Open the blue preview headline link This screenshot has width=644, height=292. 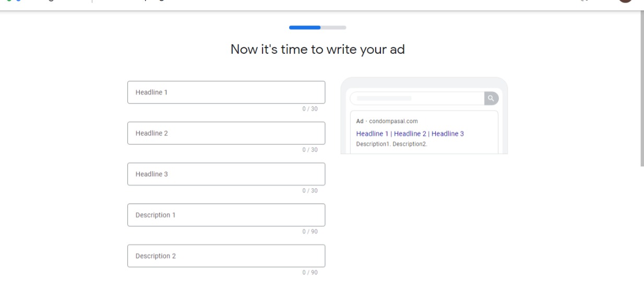[x=410, y=134]
